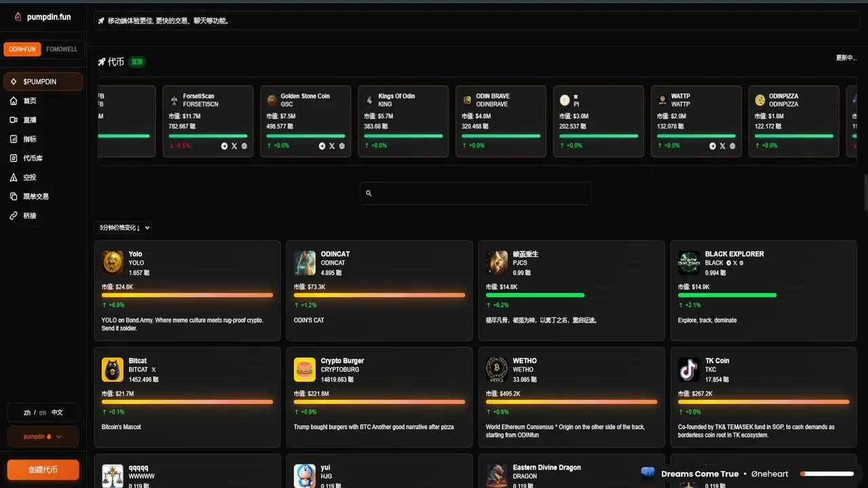Open BLACK EXPLORER Telegram icon
Screen dimensions: 868x488
[x=728, y=263]
